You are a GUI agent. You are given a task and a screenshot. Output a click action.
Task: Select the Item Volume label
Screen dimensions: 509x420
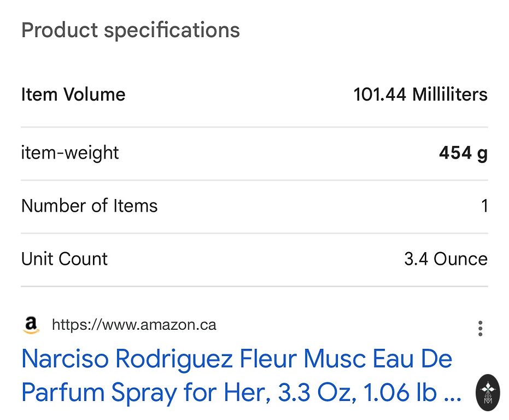tap(73, 95)
